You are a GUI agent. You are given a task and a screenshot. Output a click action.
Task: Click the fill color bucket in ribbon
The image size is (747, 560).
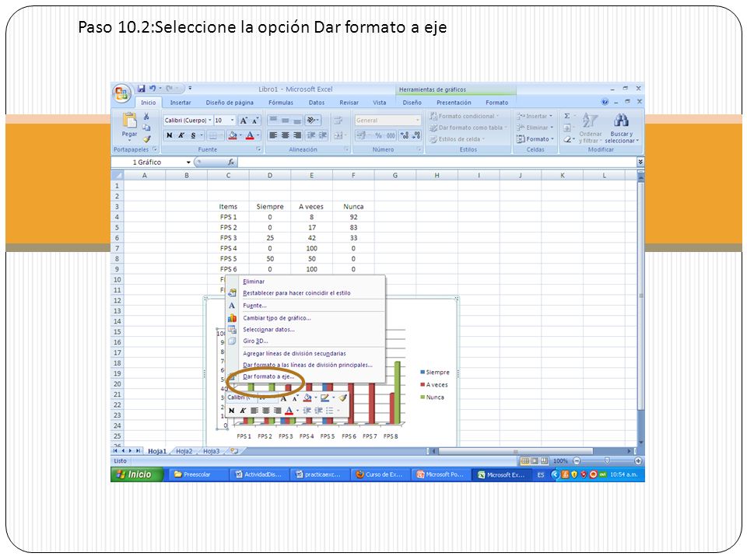pyautogui.click(x=233, y=135)
